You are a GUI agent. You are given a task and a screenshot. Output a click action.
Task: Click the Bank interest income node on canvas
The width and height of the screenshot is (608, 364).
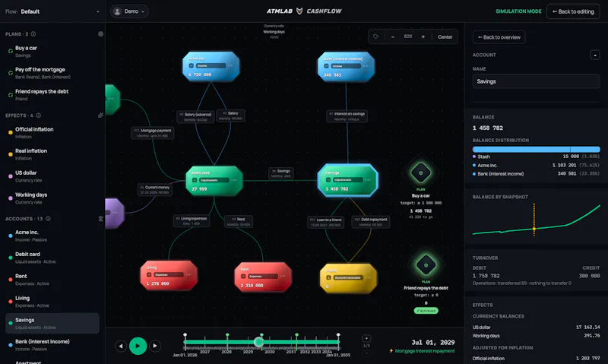[x=346, y=66]
